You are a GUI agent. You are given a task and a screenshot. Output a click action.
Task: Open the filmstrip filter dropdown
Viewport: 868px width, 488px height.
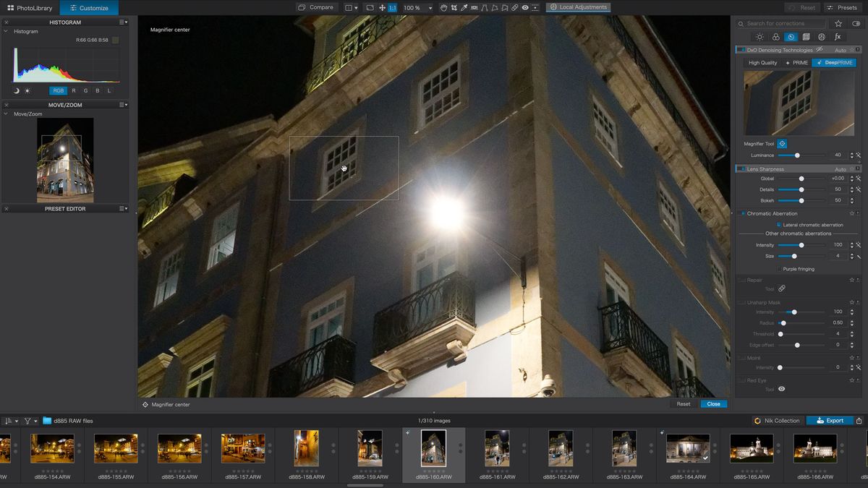(x=30, y=421)
